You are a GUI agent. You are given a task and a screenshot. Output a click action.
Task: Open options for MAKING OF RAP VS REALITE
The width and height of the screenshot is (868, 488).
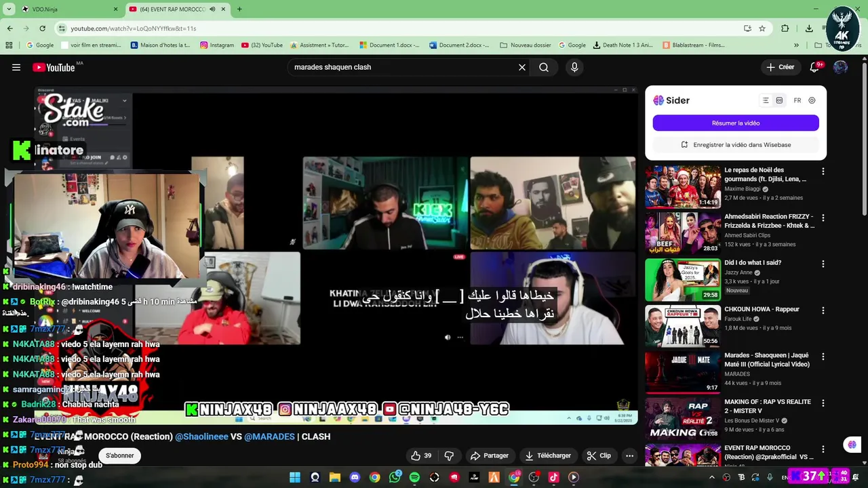(x=823, y=403)
